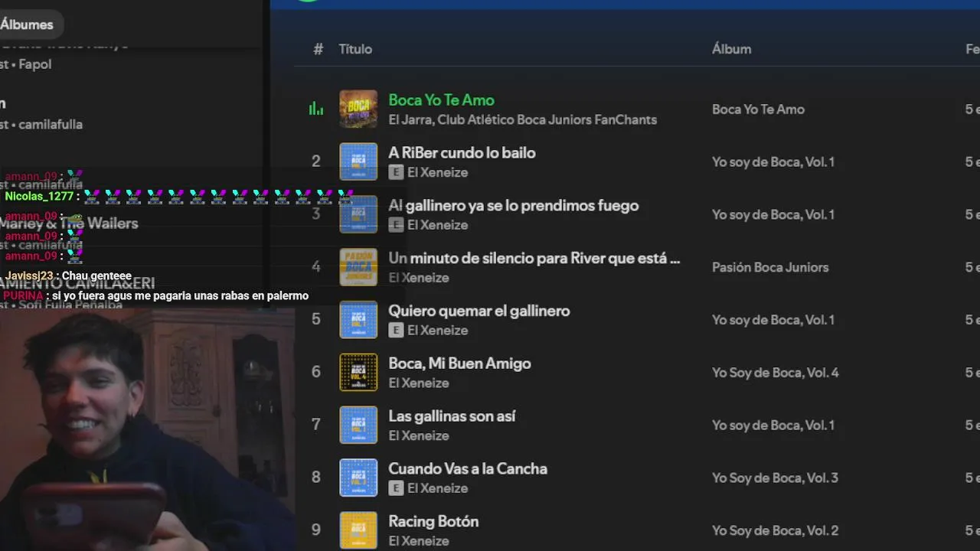Click chat message from PURINA about rabas
980x551 pixels.
181,296
